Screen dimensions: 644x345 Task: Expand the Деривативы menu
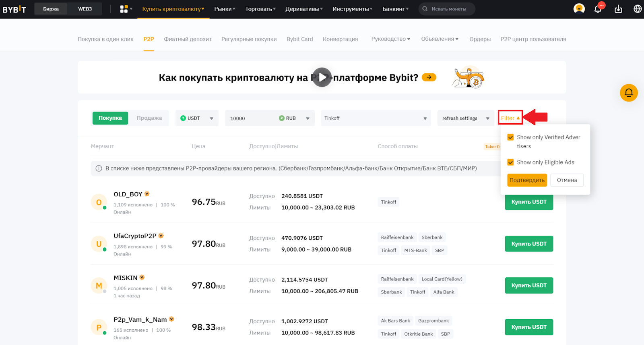pos(304,9)
